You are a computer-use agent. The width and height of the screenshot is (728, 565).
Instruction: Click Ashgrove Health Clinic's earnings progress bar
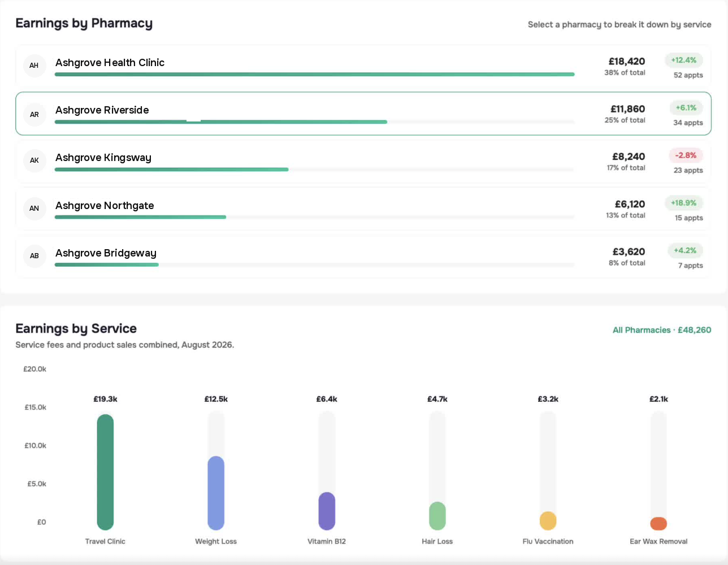click(315, 74)
